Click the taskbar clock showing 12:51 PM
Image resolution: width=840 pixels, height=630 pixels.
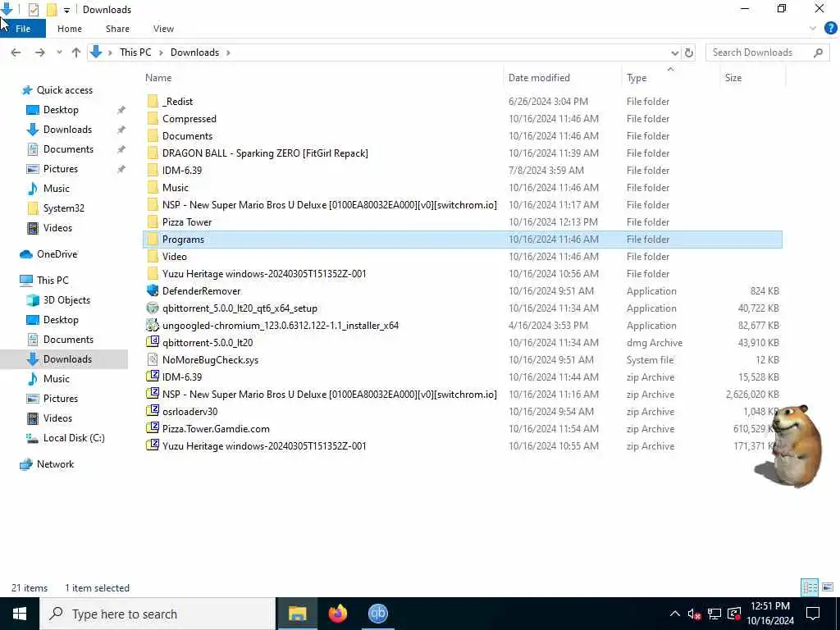(769, 614)
